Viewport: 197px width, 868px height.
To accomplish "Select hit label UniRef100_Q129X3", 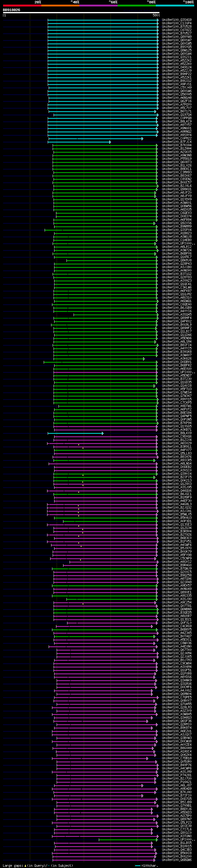I will tap(177, 484).
